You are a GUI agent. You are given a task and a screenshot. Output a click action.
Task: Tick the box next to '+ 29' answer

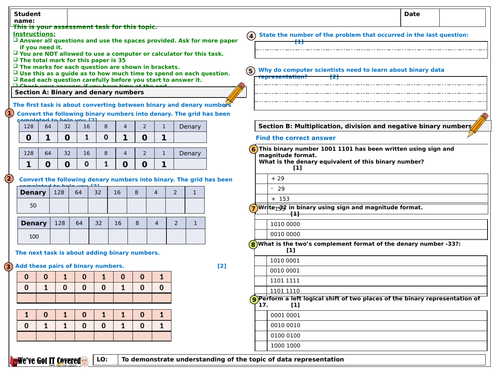point(262,179)
